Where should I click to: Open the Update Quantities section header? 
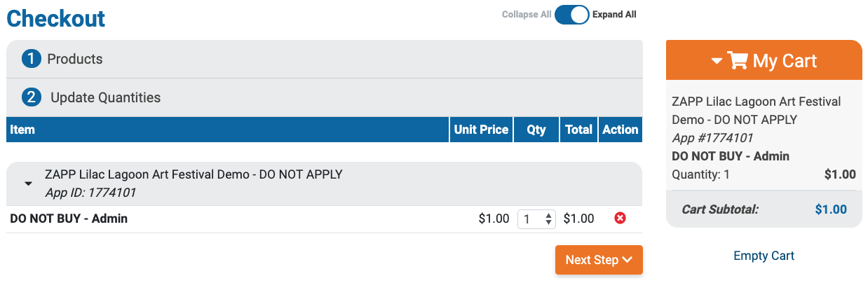click(x=105, y=97)
